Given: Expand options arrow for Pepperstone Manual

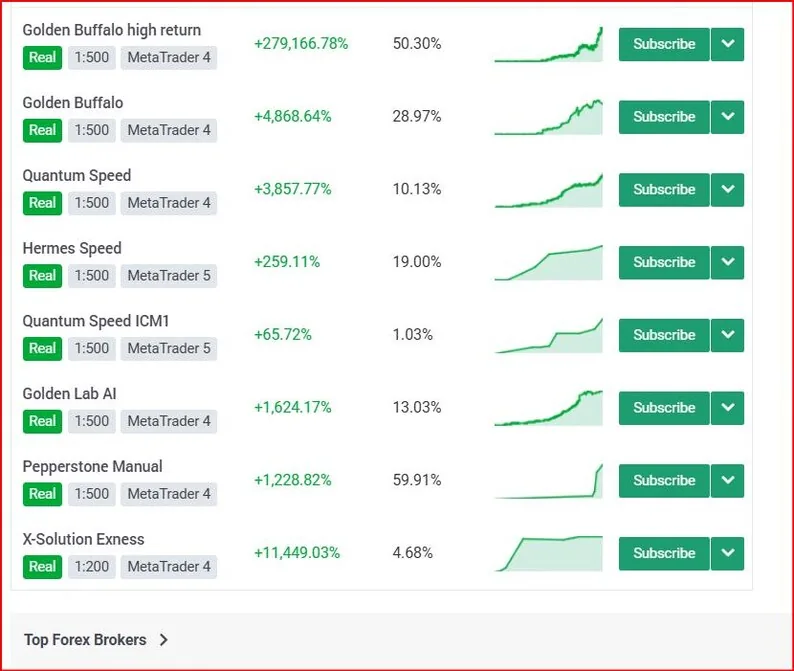Looking at the screenshot, I should pos(728,481).
